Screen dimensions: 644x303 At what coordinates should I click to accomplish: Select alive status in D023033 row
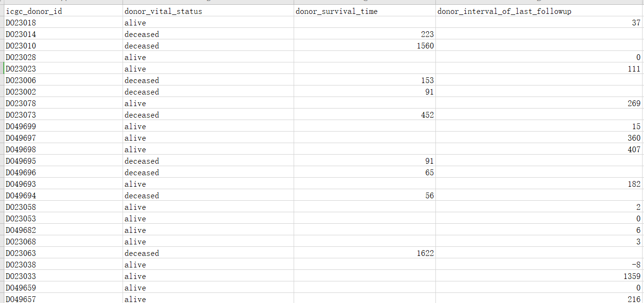[208, 276]
